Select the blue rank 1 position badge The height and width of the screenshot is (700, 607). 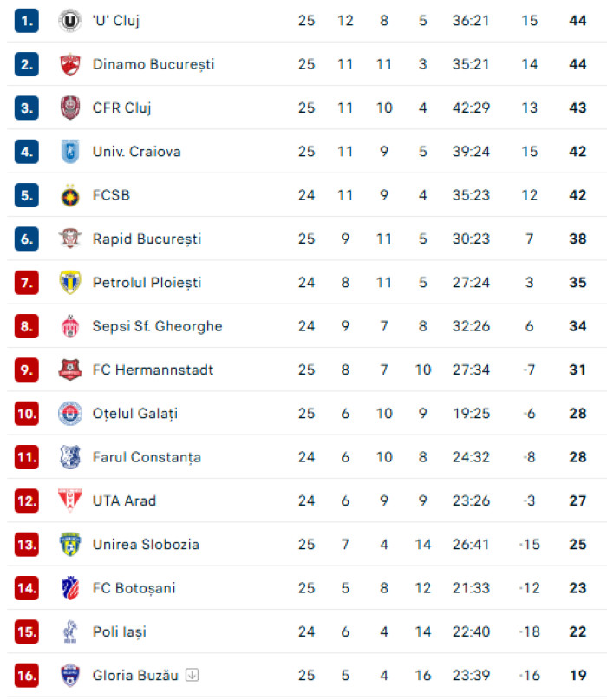pyautogui.click(x=27, y=21)
